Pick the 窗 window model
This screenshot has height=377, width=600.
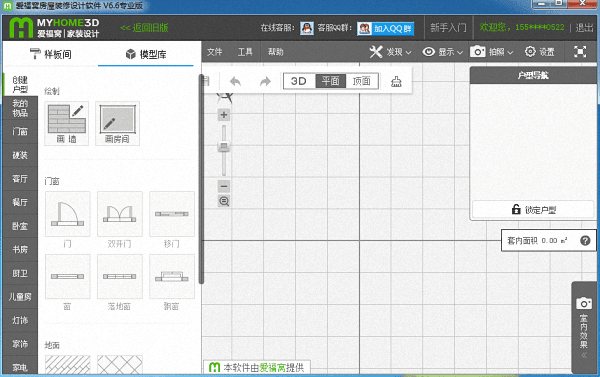coord(68,276)
